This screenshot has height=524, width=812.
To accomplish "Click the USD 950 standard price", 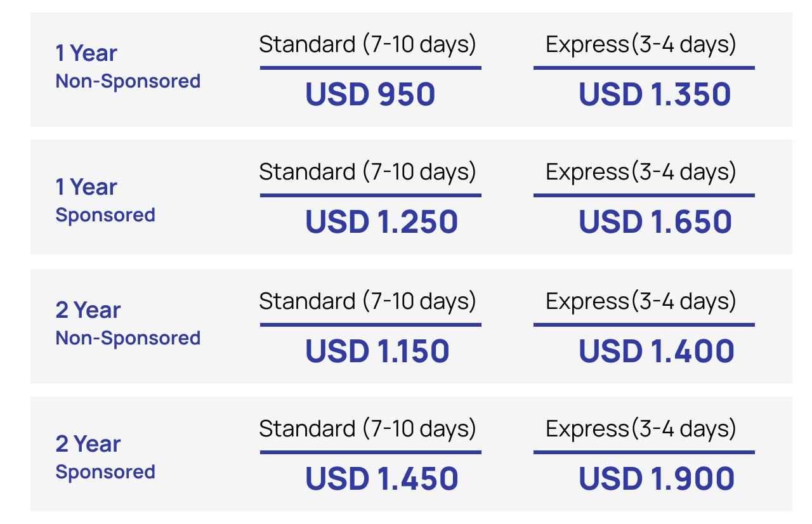I will point(370,95).
